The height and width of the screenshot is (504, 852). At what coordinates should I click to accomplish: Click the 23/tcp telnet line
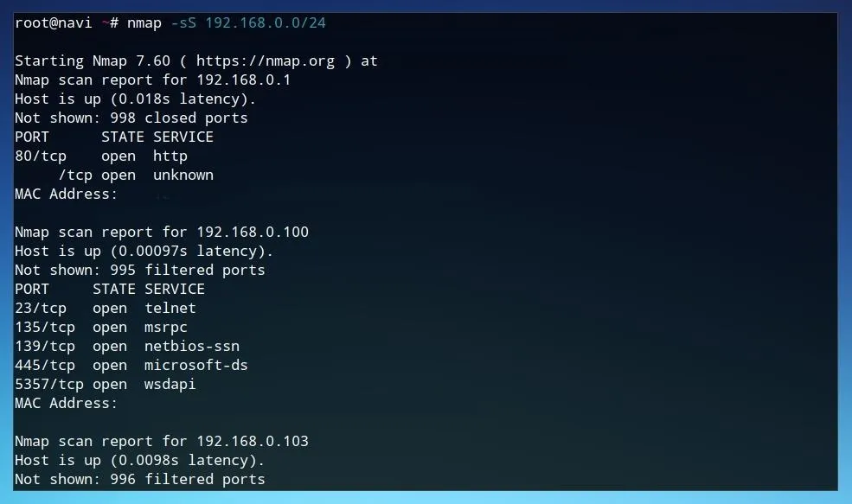tap(106, 309)
